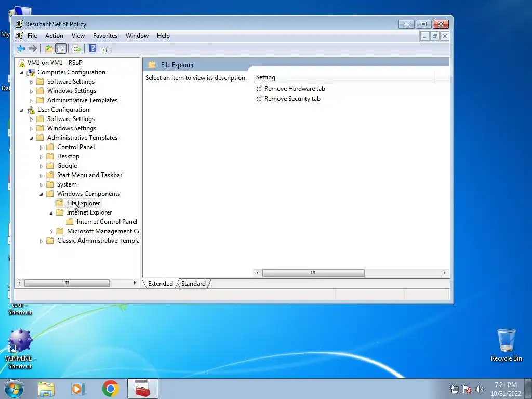Open the Windows Start button

coord(14,389)
